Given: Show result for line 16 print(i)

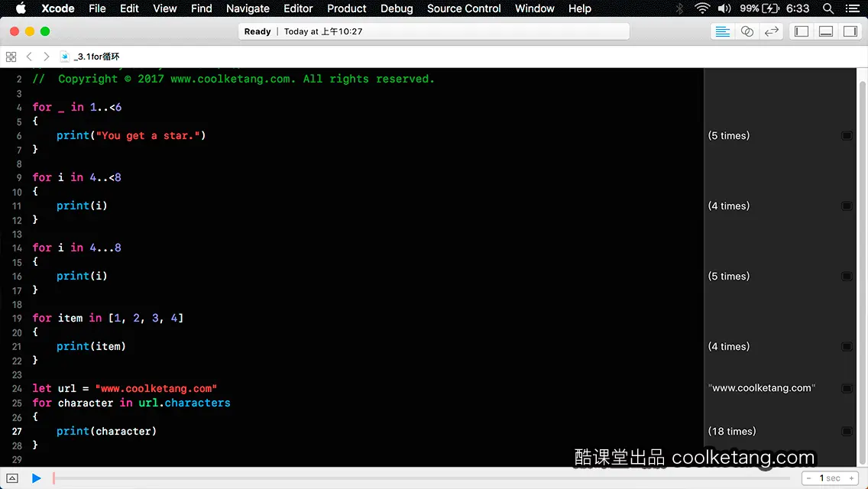Looking at the screenshot, I should pyautogui.click(x=847, y=277).
